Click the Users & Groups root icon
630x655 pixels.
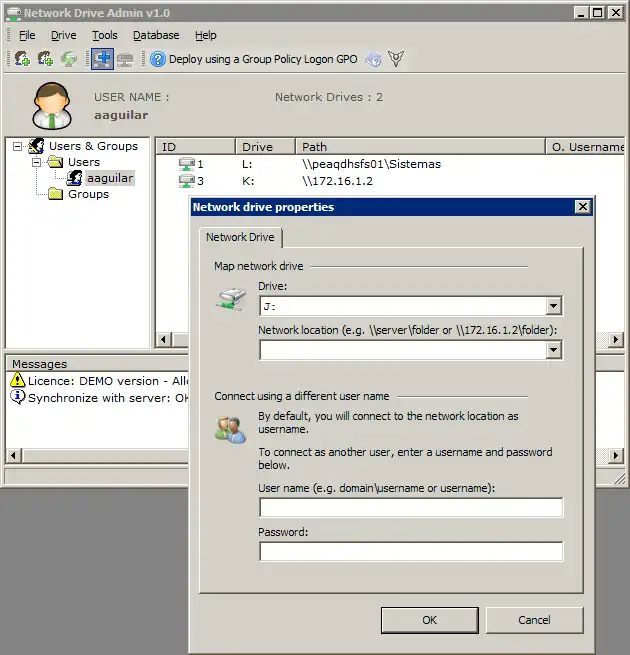coord(36,146)
